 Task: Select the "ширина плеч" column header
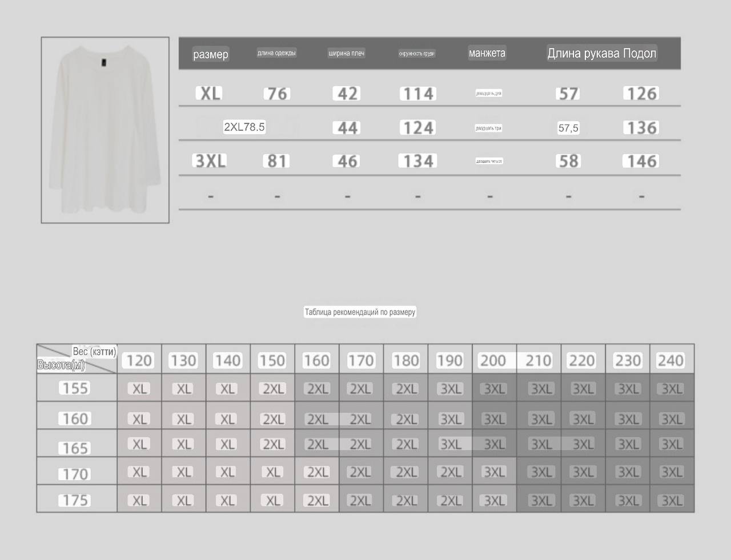pyautogui.click(x=346, y=53)
